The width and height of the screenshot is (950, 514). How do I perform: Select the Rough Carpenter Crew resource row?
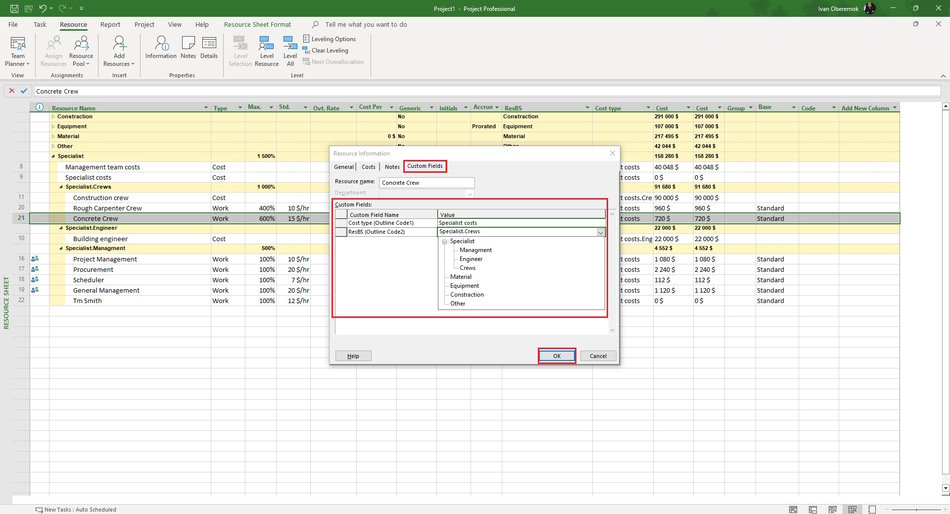[465, 208]
